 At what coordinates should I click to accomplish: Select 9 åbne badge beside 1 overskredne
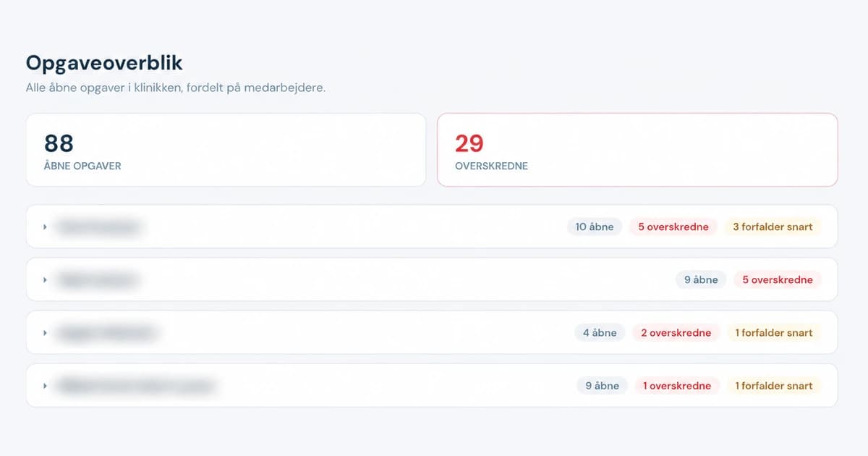coord(603,386)
